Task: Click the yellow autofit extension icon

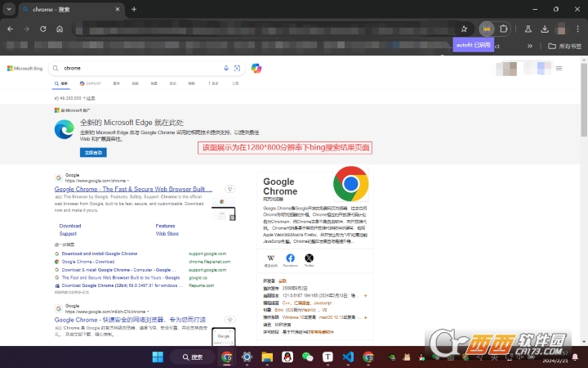Action: tap(487, 29)
